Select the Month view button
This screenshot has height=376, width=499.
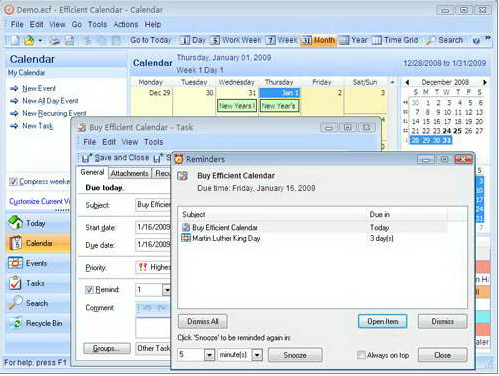pyautogui.click(x=318, y=40)
